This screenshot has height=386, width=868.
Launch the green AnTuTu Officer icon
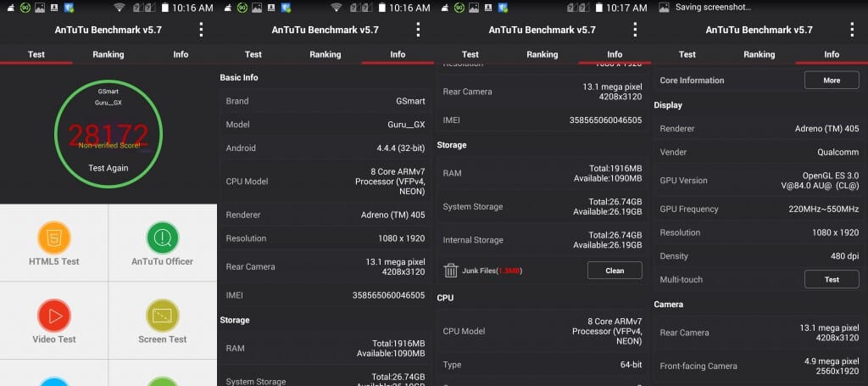coord(162,237)
